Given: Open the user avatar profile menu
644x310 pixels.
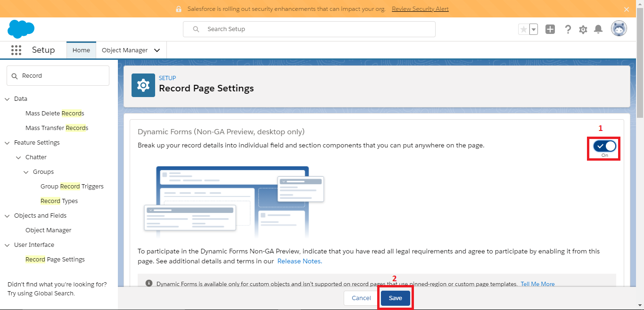Looking at the screenshot, I should [x=619, y=28].
